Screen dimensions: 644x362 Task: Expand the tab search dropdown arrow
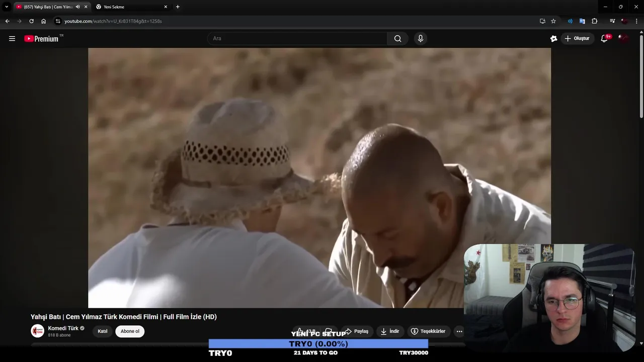pos(7,7)
